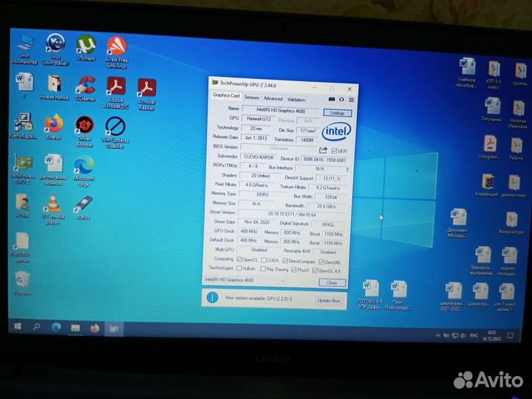Click the Update Now button
Viewport: 532px width, 399px height.
328,301
